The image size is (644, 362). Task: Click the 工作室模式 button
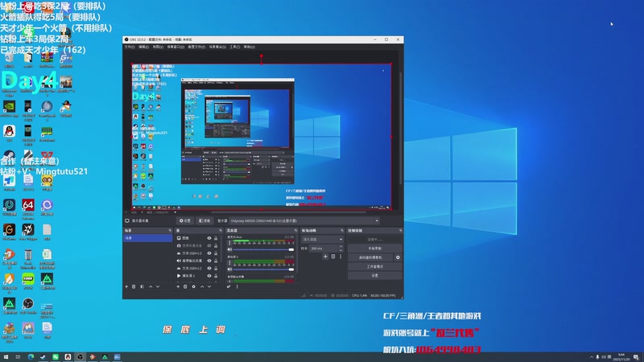coord(374,266)
